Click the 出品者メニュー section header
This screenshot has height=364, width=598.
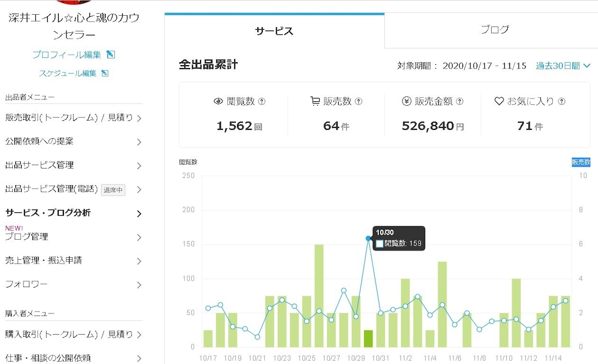point(30,97)
